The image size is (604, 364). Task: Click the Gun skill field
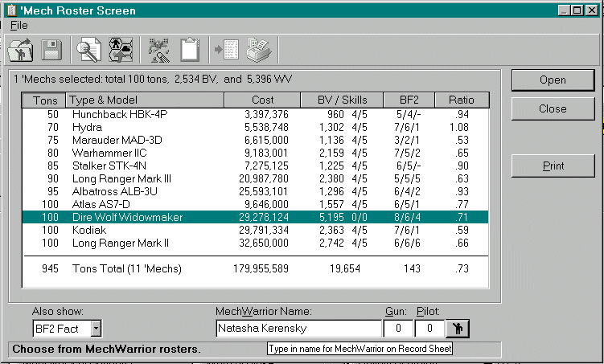click(x=398, y=329)
